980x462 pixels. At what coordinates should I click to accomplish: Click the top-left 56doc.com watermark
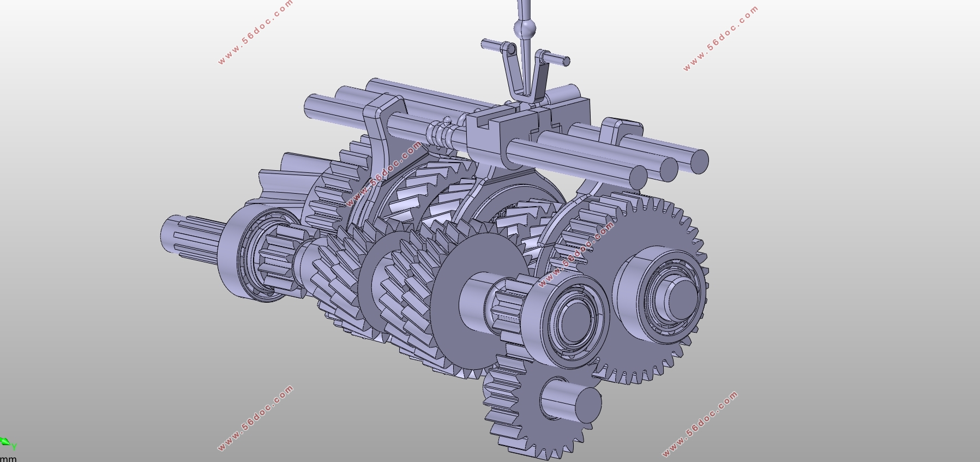[255, 33]
